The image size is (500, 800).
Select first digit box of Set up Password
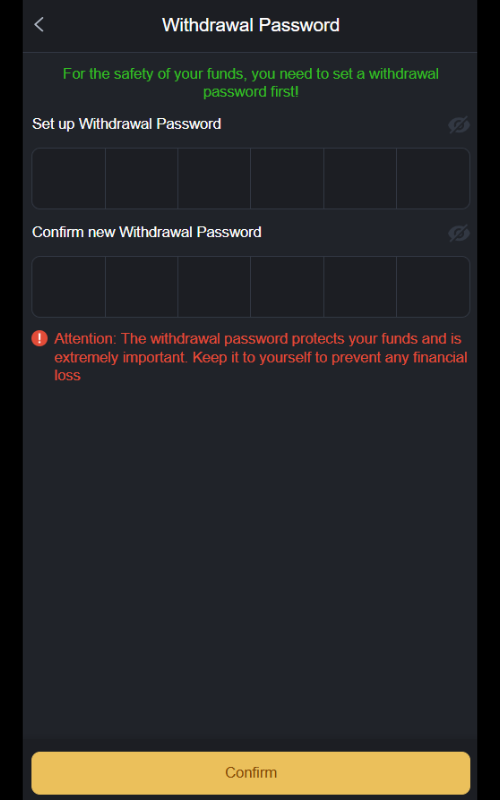tap(68, 179)
